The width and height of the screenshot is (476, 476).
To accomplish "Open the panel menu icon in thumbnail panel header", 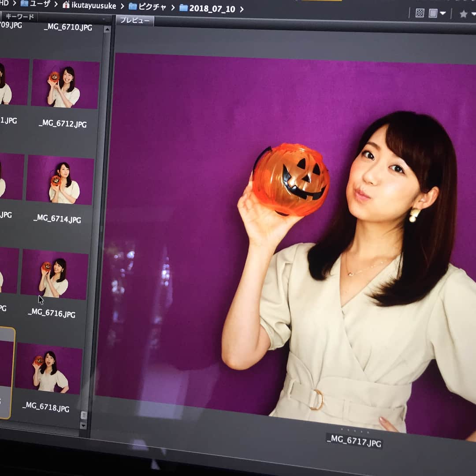I will (x=105, y=19).
